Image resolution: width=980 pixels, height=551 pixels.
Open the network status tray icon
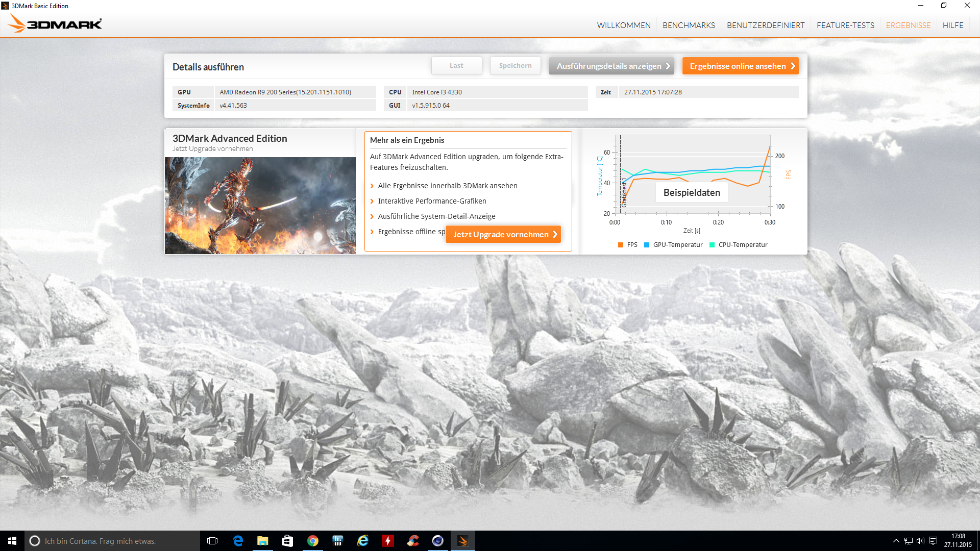point(909,541)
